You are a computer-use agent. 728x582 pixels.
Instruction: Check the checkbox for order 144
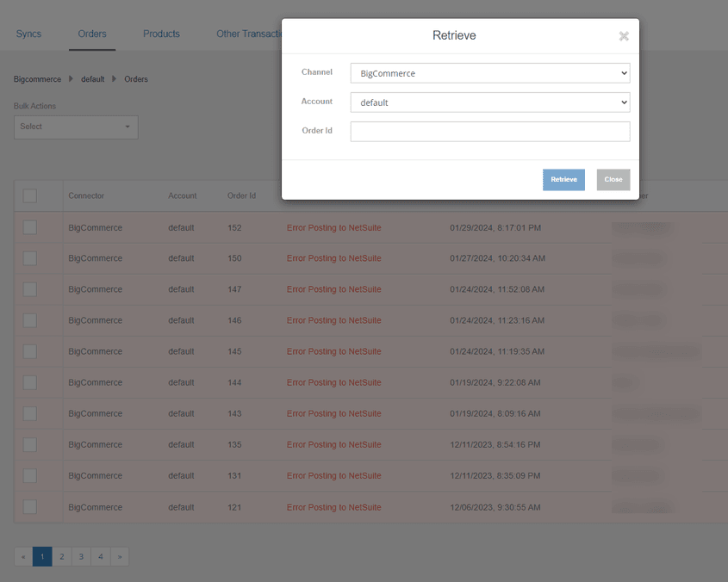point(29,382)
